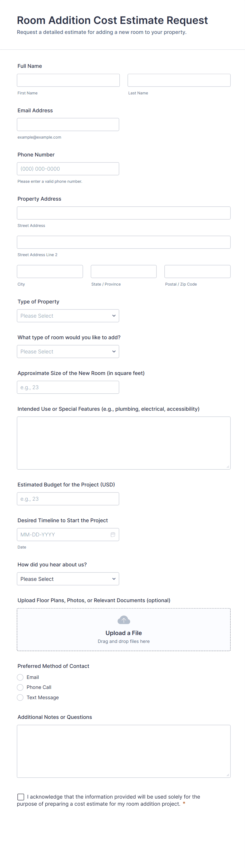Click the calendar icon in date field
Viewport: 245px width, 868px height.
pos(113,534)
